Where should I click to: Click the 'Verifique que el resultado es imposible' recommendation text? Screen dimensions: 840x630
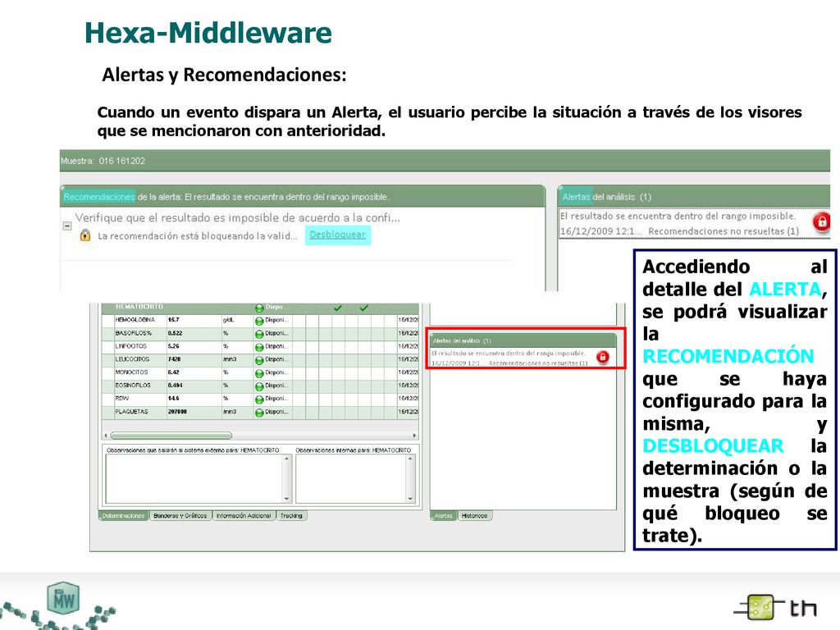pos(237,217)
